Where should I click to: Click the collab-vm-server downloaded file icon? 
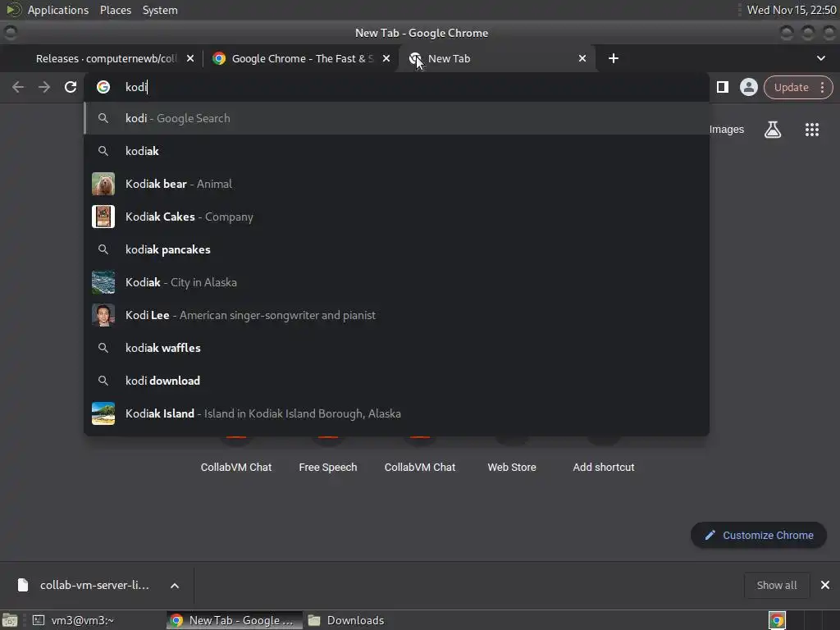(x=22, y=585)
